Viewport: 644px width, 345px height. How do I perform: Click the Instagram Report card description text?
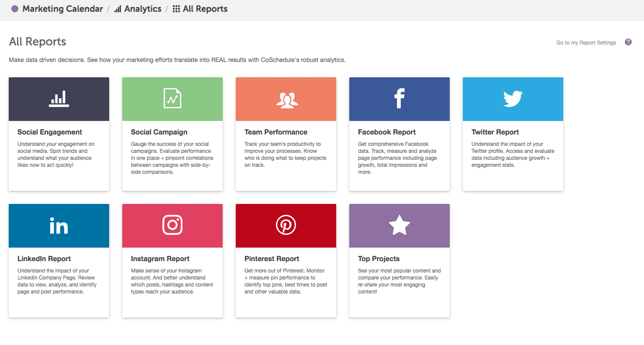click(172, 281)
